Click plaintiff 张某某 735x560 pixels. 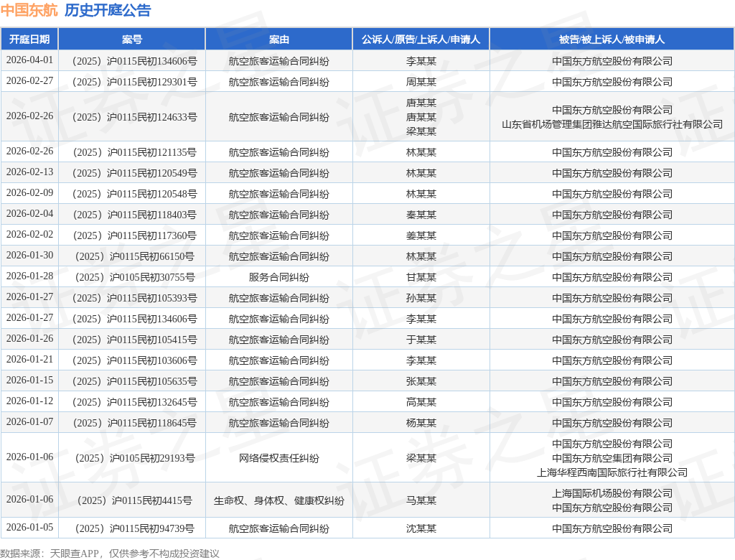click(x=421, y=382)
